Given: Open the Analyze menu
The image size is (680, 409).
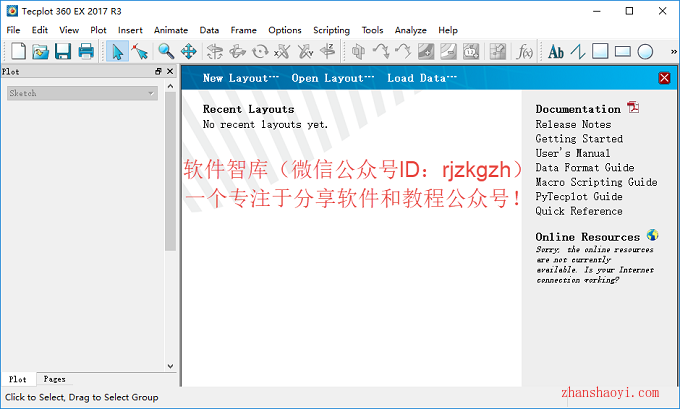Looking at the screenshot, I should tap(410, 30).
